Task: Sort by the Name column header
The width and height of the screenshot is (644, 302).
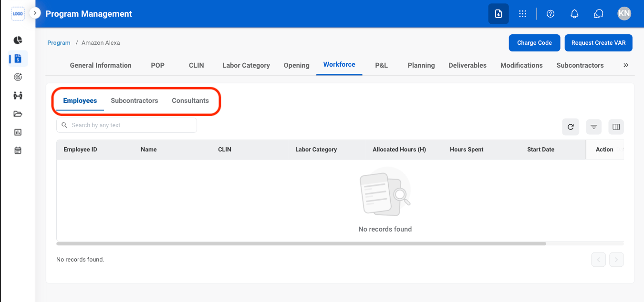Action: (x=149, y=150)
